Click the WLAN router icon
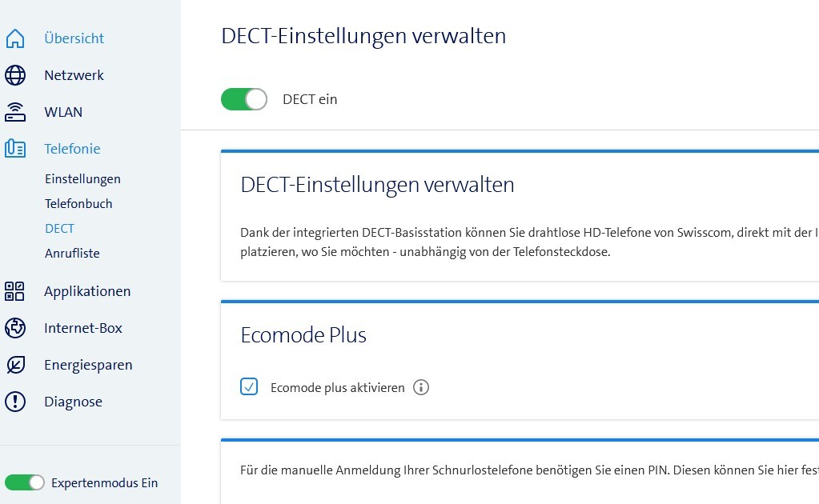 (x=15, y=112)
